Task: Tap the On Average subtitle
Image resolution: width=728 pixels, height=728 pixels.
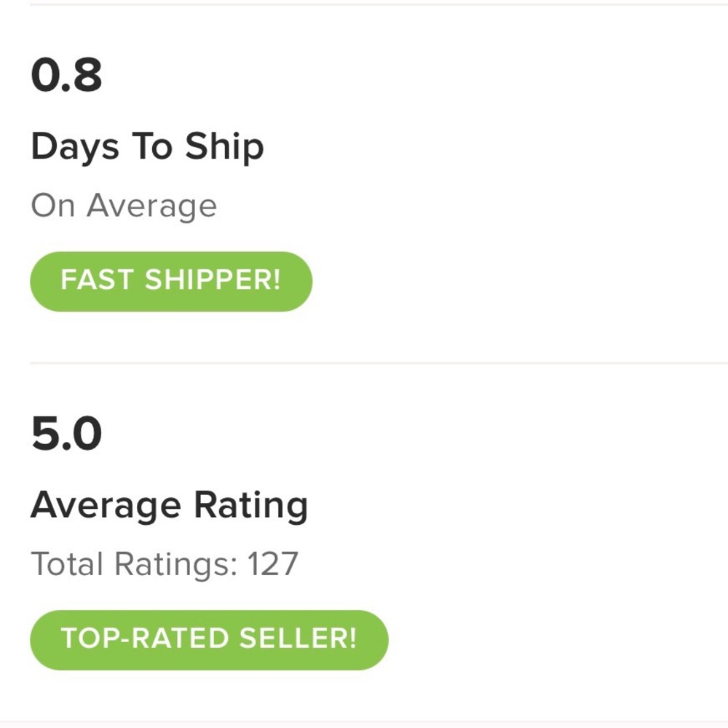Action: 124,206
